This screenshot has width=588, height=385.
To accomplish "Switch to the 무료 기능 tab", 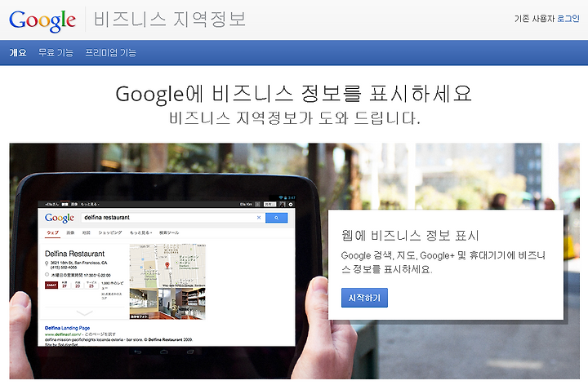I will tap(56, 53).
